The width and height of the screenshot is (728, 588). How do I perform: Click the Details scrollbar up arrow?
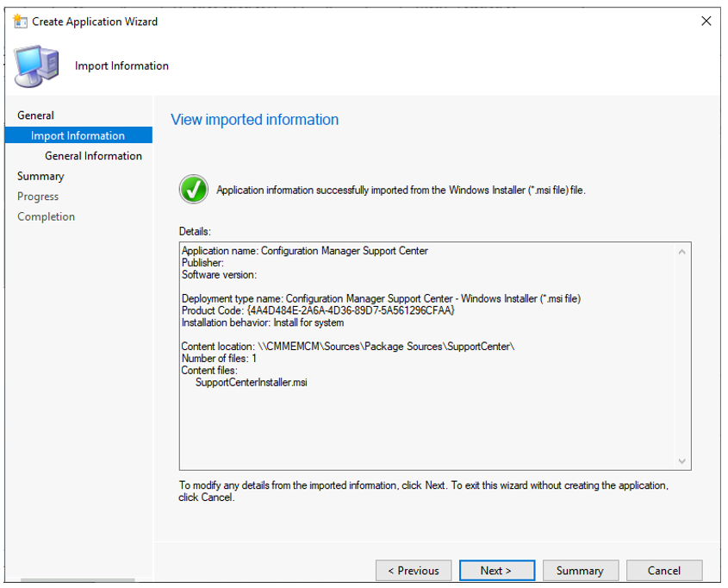click(x=681, y=253)
